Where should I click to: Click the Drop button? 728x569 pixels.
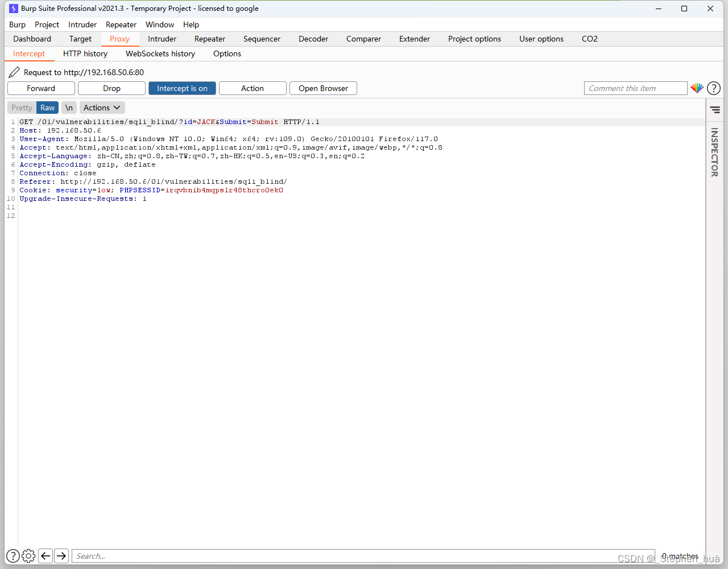click(x=111, y=88)
